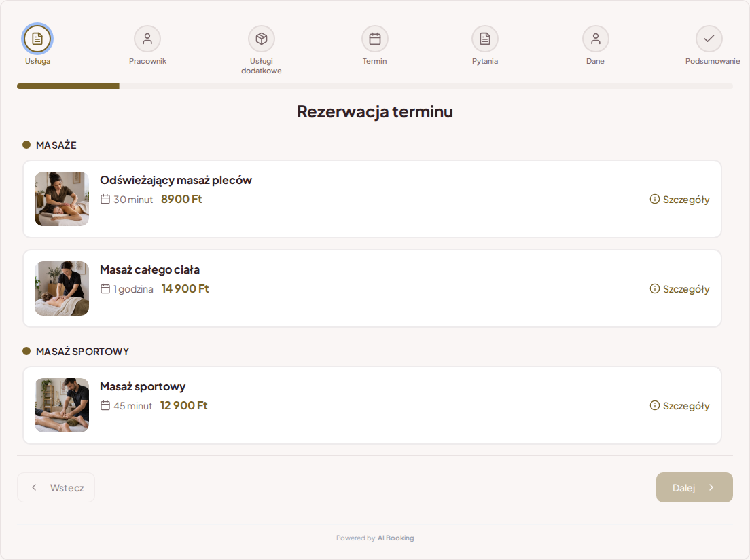Open Szczegóły for Masaż sportowy
Viewport: 750px width, 560px height.
[x=679, y=406]
